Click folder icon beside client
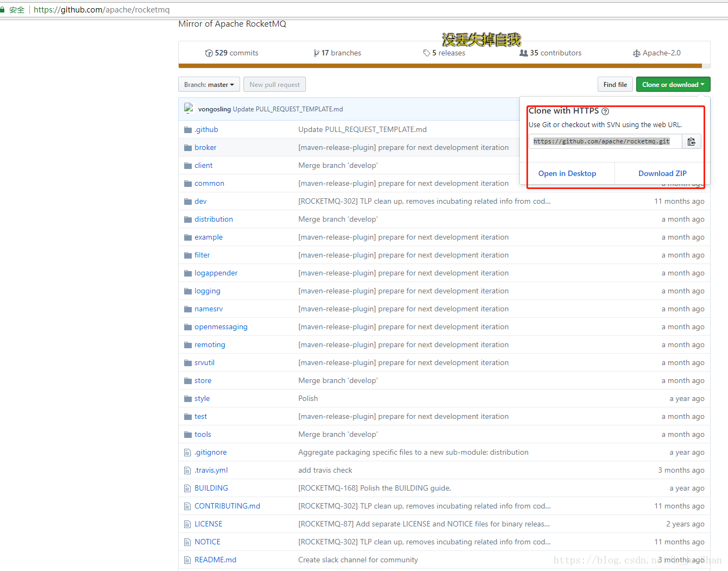 188,166
